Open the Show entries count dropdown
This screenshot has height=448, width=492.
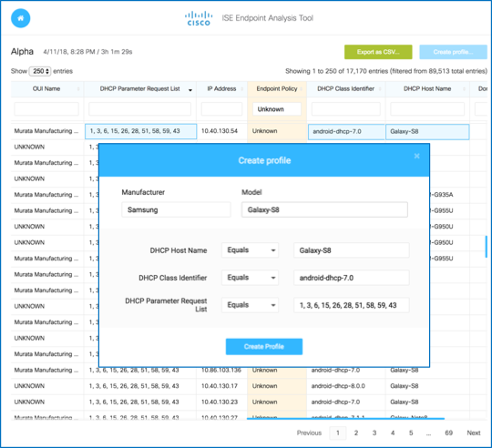[40, 71]
